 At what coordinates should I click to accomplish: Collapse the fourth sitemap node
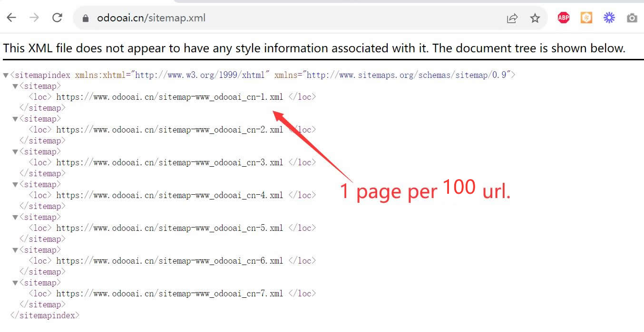[15, 184]
